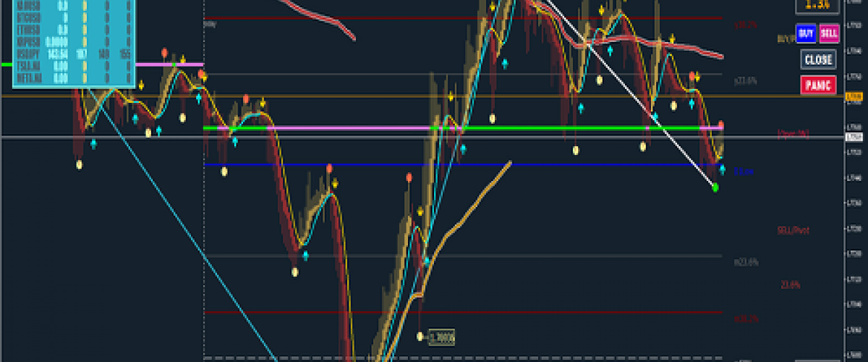Viewport: 868px width, 362px height.
Task: Click the orange price tag on price axis
Action: [x=854, y=96]
